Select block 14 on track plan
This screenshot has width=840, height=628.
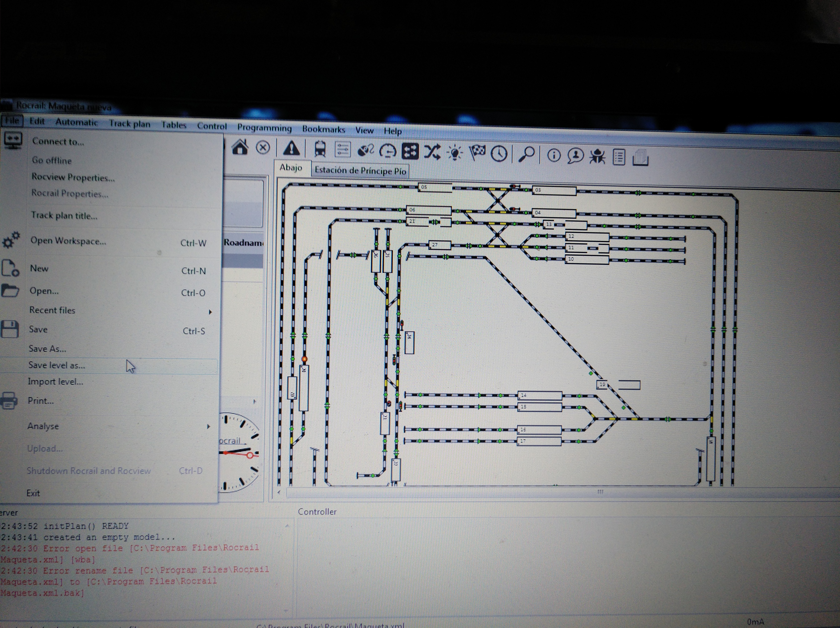point(540,396)
